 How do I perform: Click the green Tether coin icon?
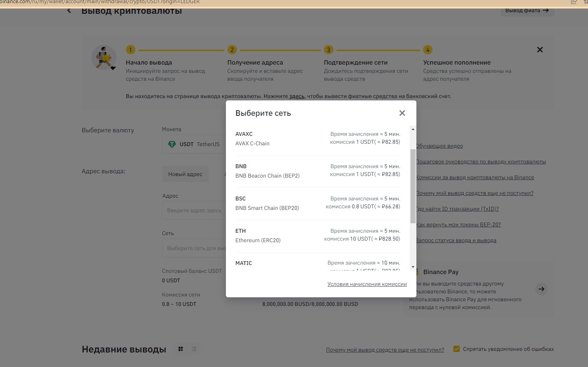click(x=172, y=145)
